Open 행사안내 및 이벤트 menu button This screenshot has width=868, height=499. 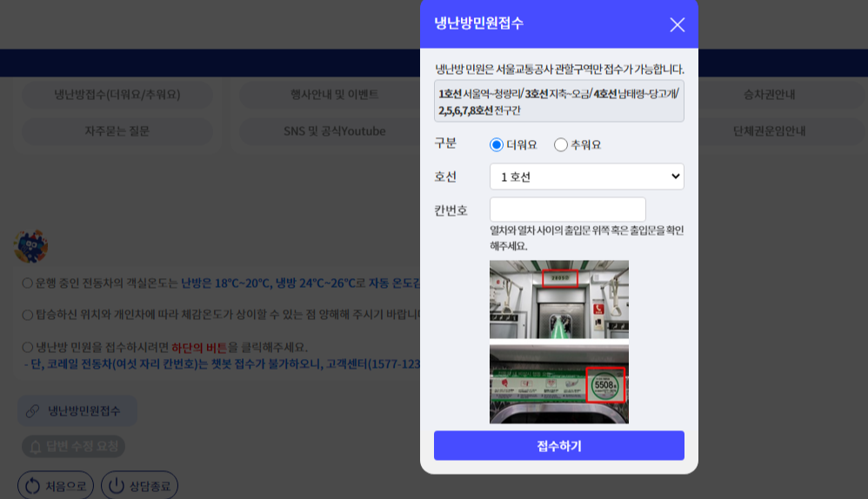coord(334,95)
